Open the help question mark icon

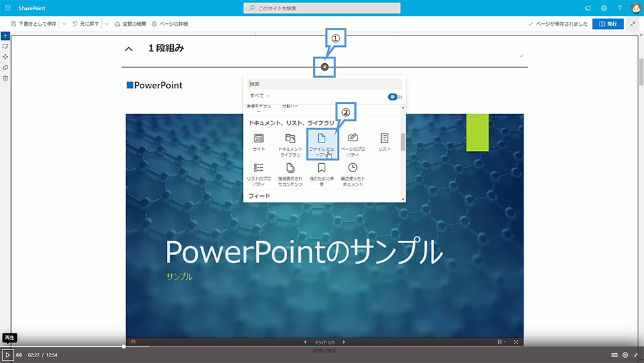[620, 8]
